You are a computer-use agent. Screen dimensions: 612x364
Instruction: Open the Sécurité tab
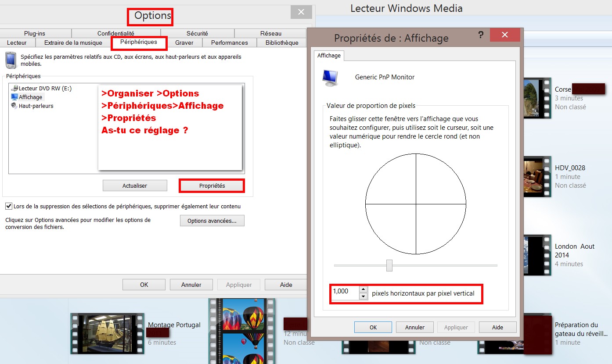coord(197,33)
